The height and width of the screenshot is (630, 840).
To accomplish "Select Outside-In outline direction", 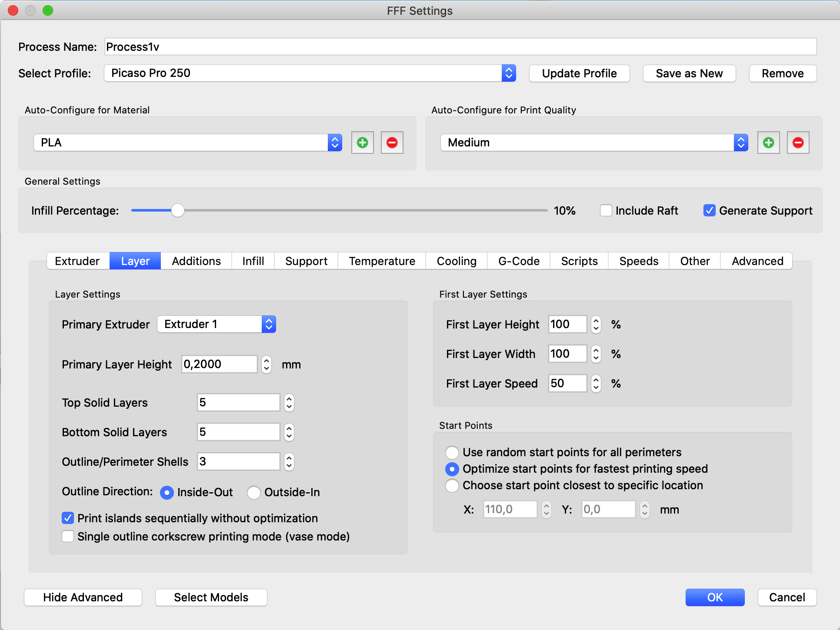I will pos(254,492).
